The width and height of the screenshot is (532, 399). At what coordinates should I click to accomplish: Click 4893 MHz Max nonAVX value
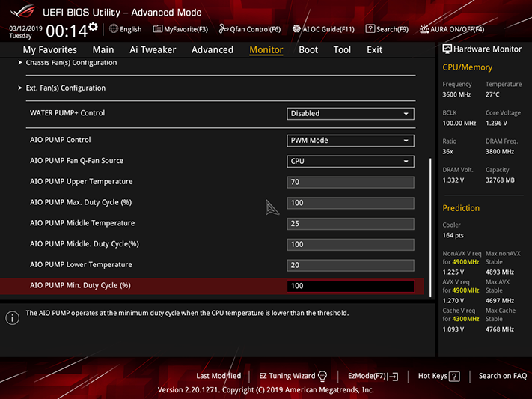499,272
